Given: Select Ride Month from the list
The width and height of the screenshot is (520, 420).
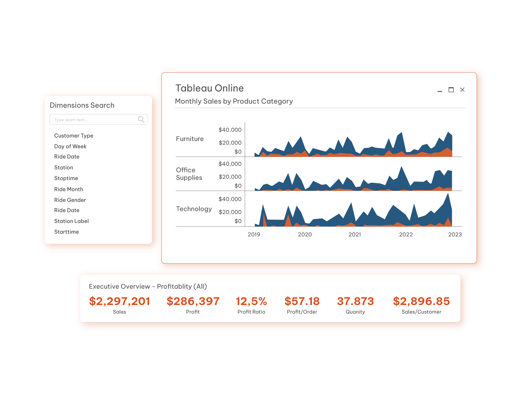Looking at the screenshot, I should click(x=69, y=189).
